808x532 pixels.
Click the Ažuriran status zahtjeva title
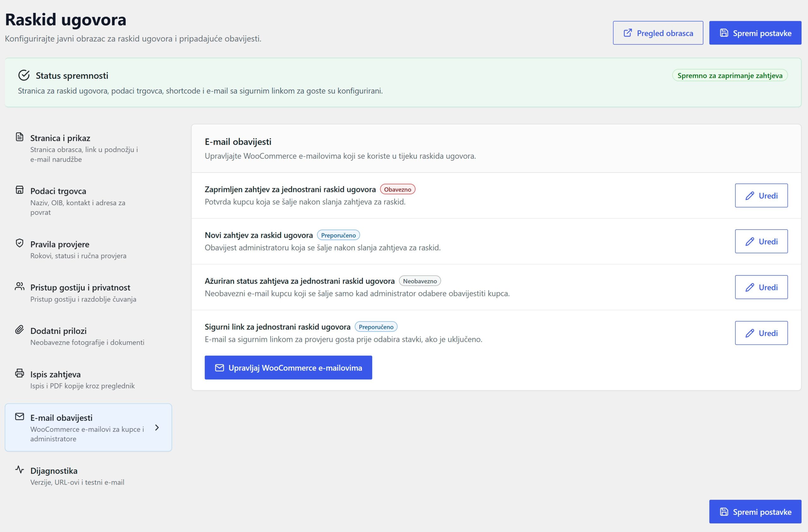(300, 281)
